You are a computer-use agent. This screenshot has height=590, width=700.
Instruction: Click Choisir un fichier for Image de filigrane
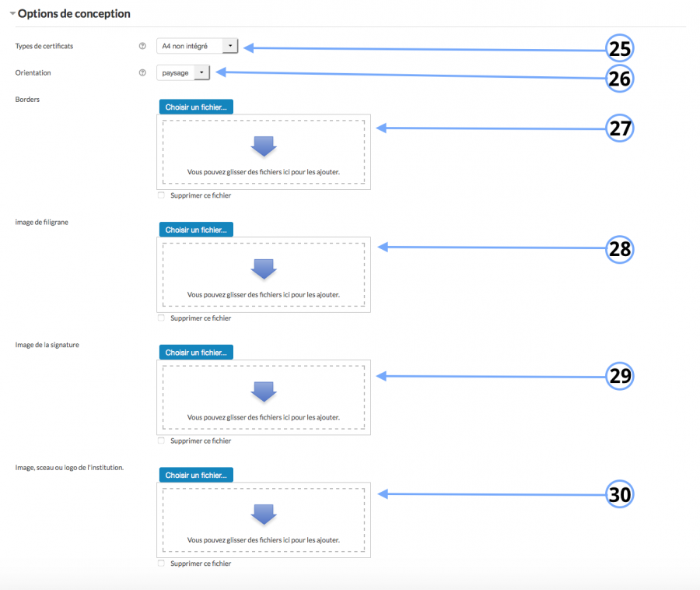coord(195,229)
